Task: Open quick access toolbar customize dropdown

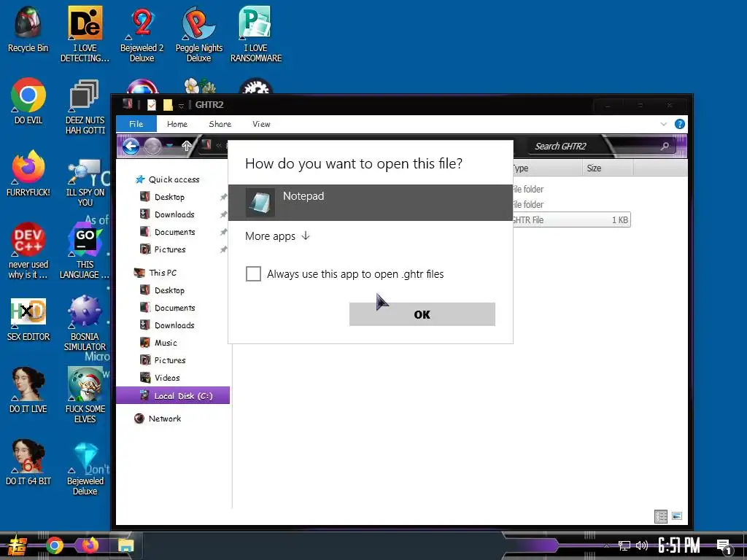Action: click(181, 105)
